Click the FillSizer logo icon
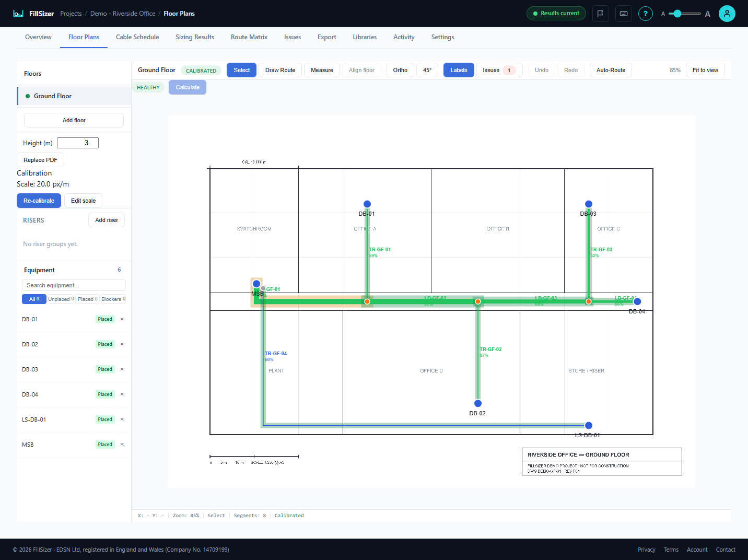Image resolution: width=748 pixels, height=560 pixels. pyautogui.click(x=18, y=14)
